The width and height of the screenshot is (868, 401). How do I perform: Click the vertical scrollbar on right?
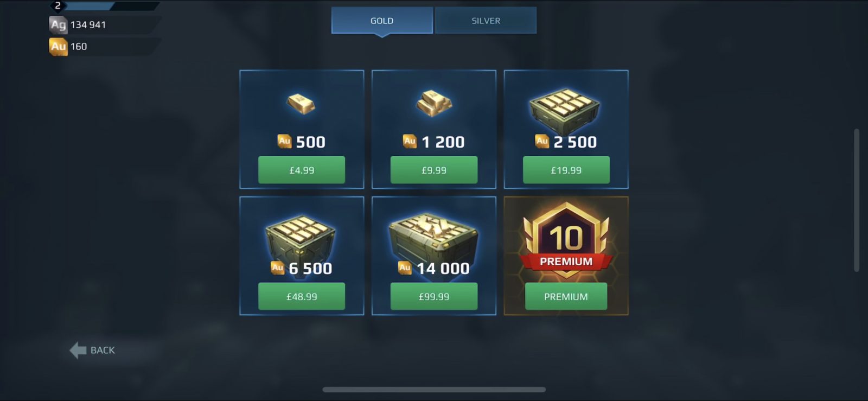click(x=857, y=200)
